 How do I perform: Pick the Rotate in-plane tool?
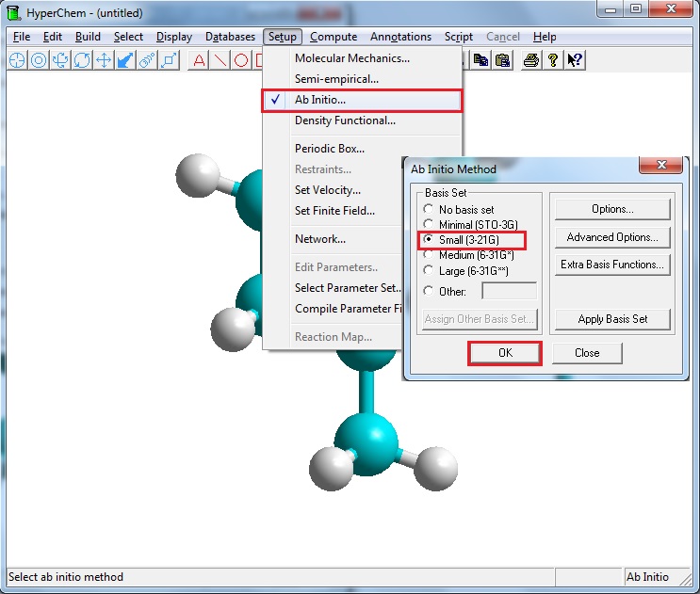point(82,60)
